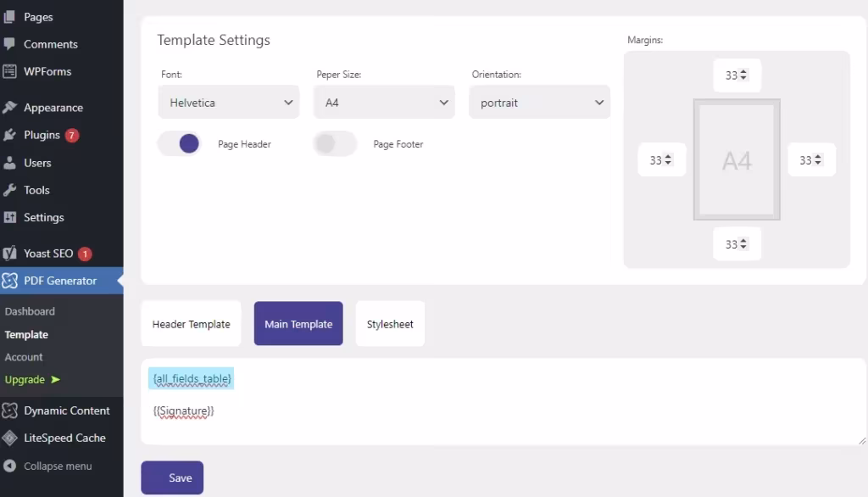Open the LiteSpeed Cache diamond icon

9,438
